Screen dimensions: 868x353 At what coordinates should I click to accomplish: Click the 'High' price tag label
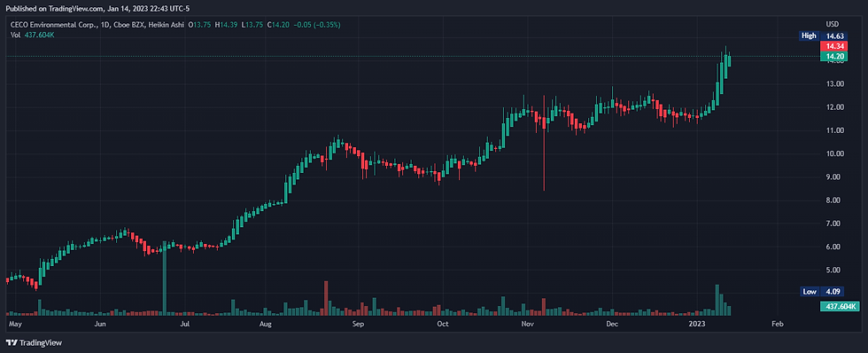tap(809, 36)
